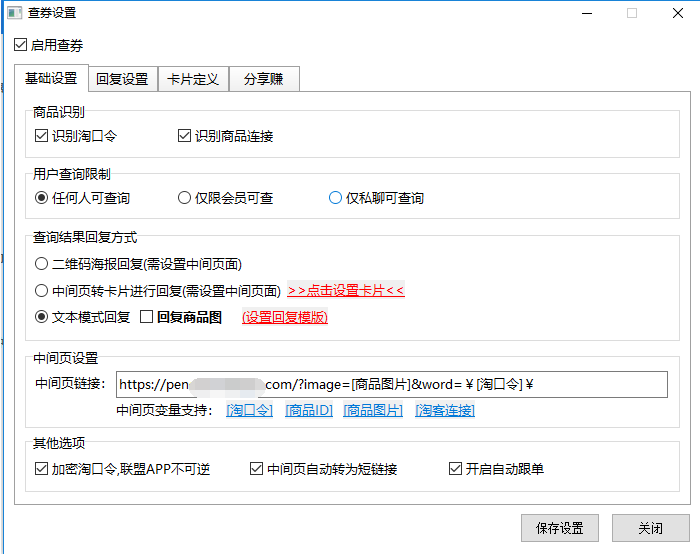Click the 点击设置卡片 red link
The image size is (700, 554).
(x=345, y=291)
